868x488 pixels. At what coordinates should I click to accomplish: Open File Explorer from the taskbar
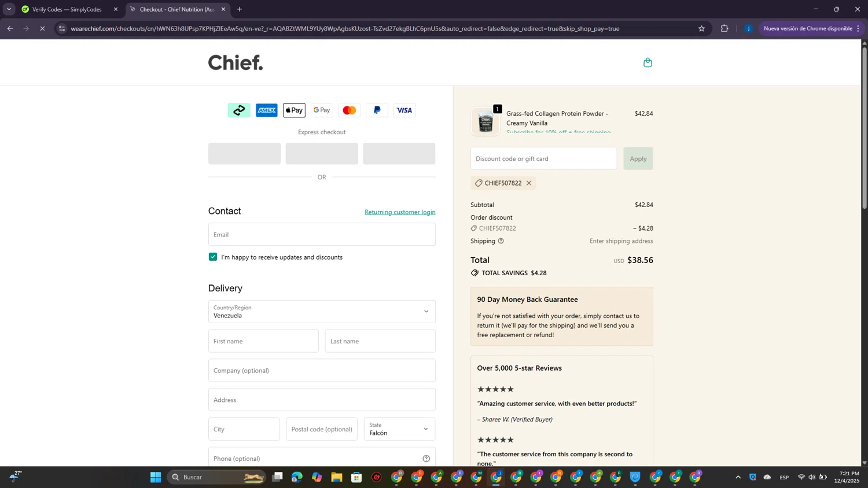(337, 477)
